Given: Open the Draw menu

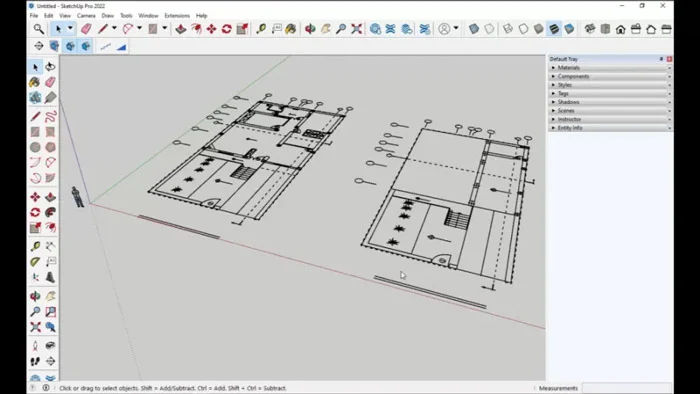Looking at the screenshot, I should (108, 16).
